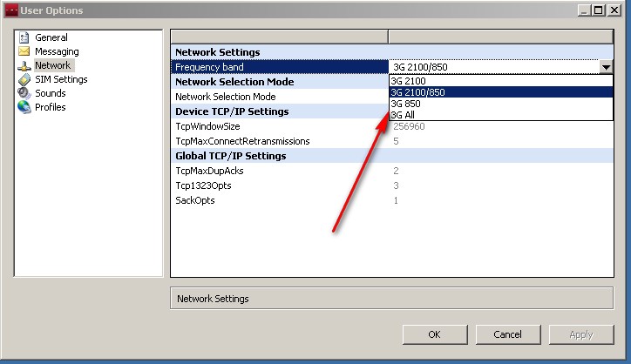The image size is (631, 364).
Task: Click the General category icon
Action: coord(24,37)
